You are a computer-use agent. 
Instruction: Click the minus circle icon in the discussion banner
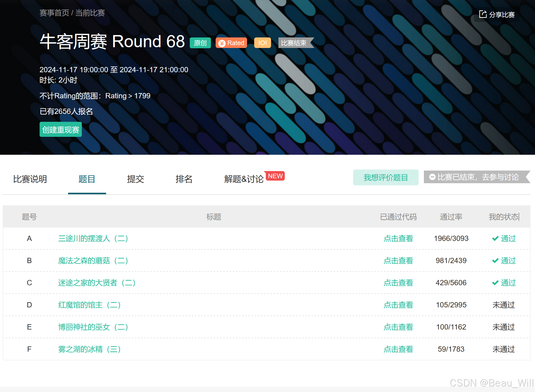pos(432,177)
